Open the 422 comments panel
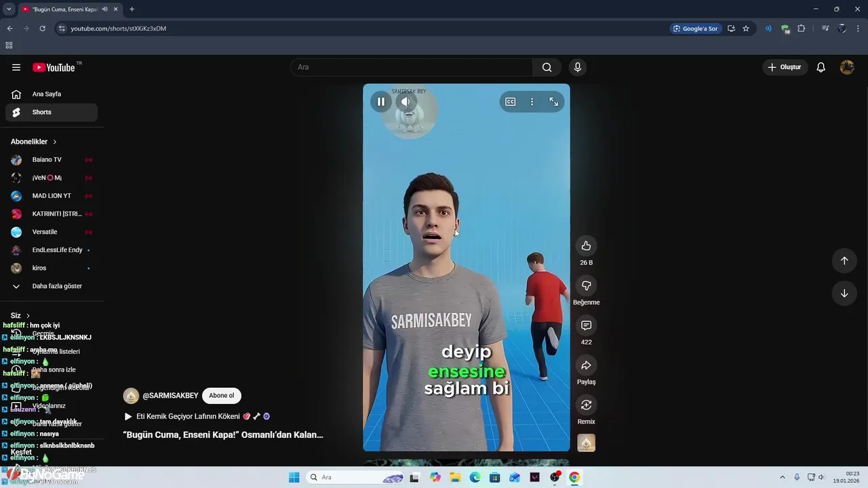The height and width of the screenshot is (488, 868). (587, 325)
